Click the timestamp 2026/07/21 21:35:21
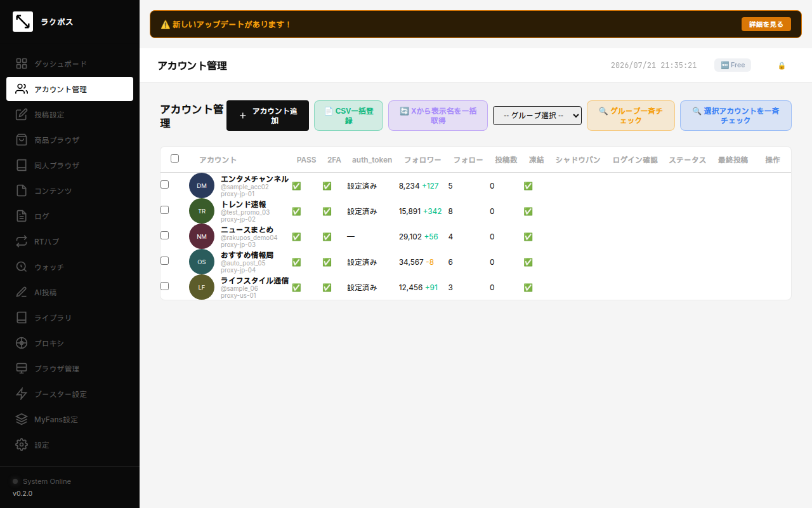The image size is (812, 508). pyautogui.click(x=654, y=65)
